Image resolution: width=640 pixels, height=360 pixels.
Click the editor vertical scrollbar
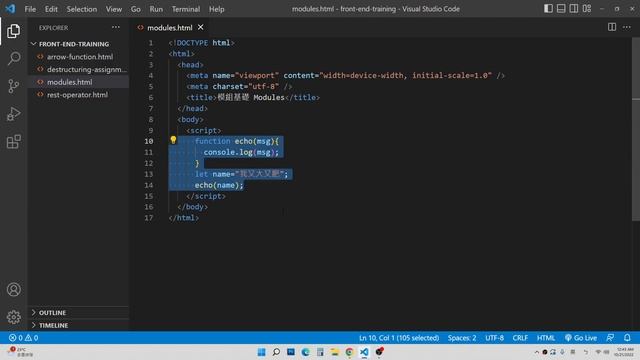coord(636,129)
